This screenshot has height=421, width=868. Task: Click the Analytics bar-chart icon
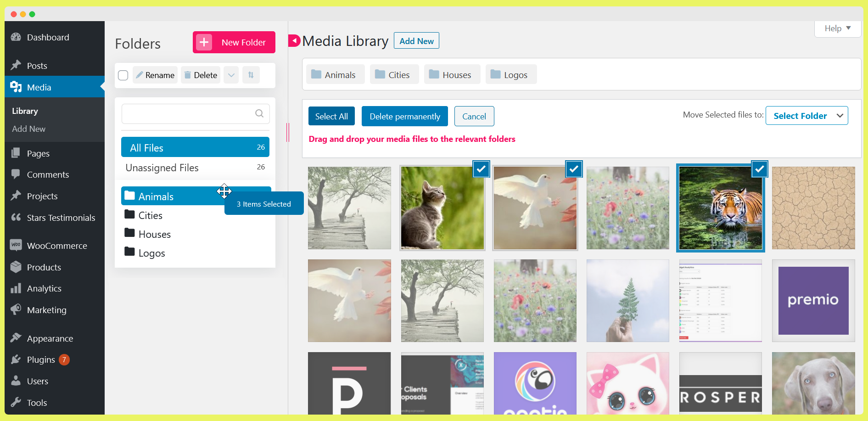pos(16,288)
